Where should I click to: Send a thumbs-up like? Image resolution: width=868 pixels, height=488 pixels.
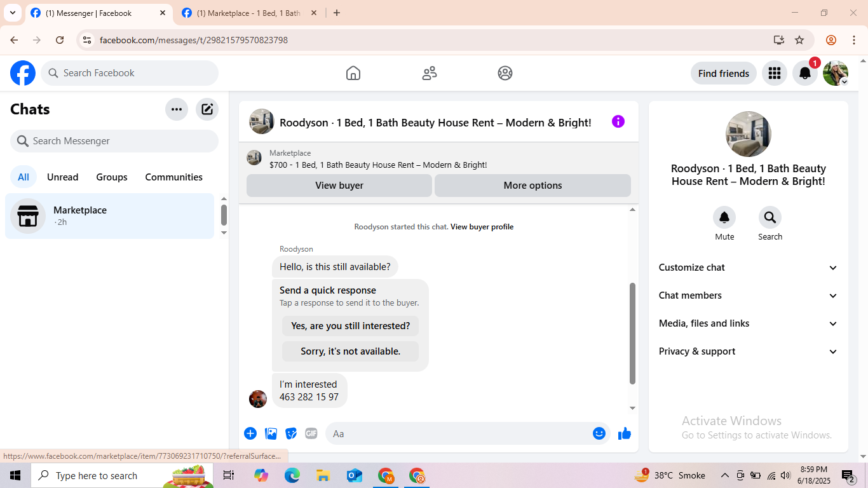[625, 433]
